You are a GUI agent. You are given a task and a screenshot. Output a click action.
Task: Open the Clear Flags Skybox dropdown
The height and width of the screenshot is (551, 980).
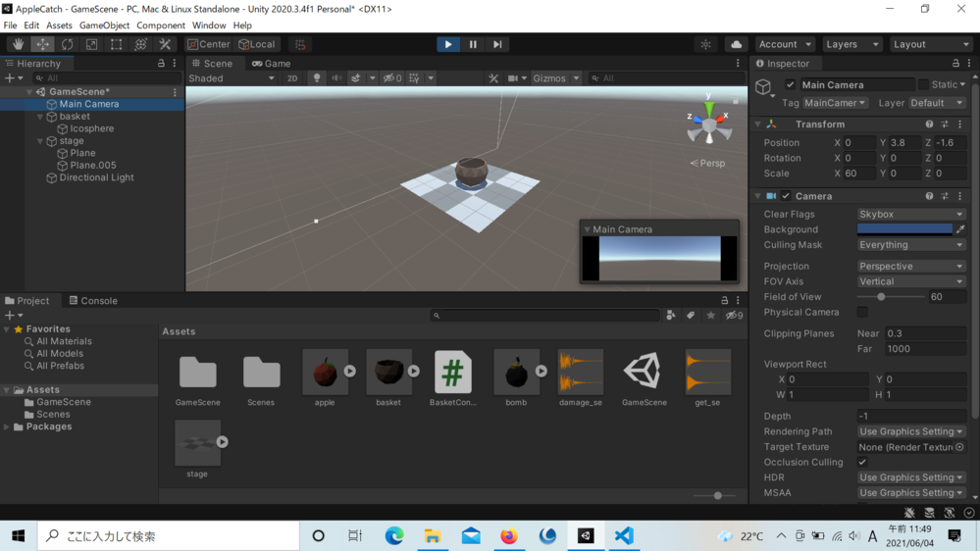pyautogui.click(x=911, y=215)
